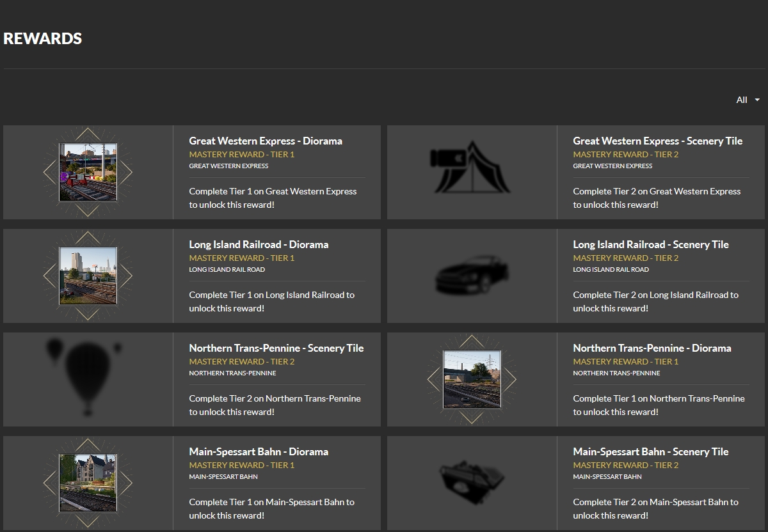The image size is (768, 532).
Task: Click GREAT WESTERN EXPRESS route label in Scenery Tile card
Action: 612,166
